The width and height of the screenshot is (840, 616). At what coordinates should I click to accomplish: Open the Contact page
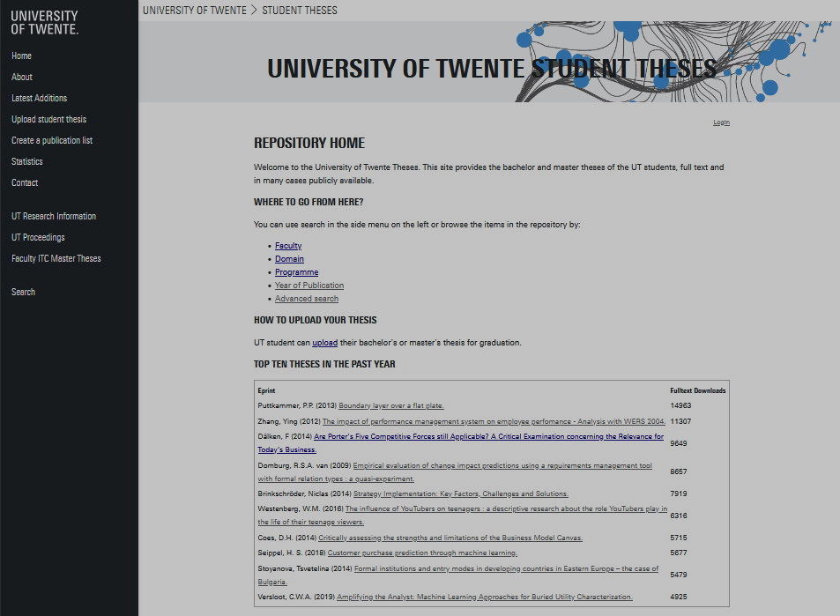pyautogui.click(x=24, y=182)
